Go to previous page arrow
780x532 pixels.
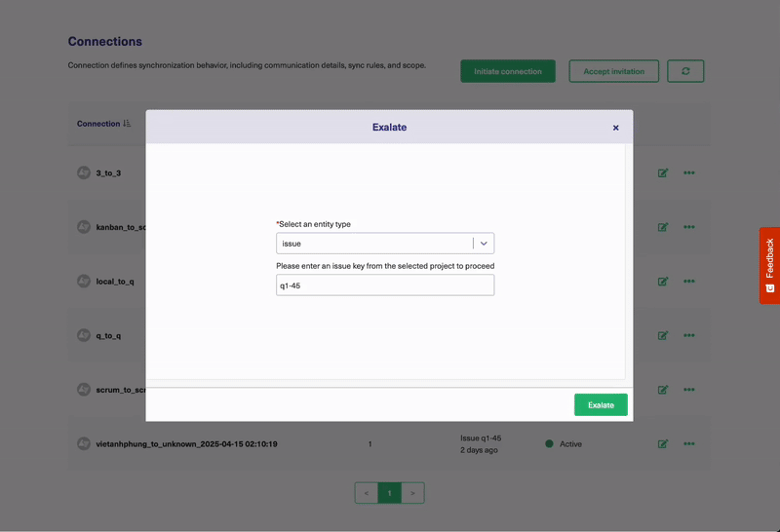pyautogui.click(x=367, y=493)
